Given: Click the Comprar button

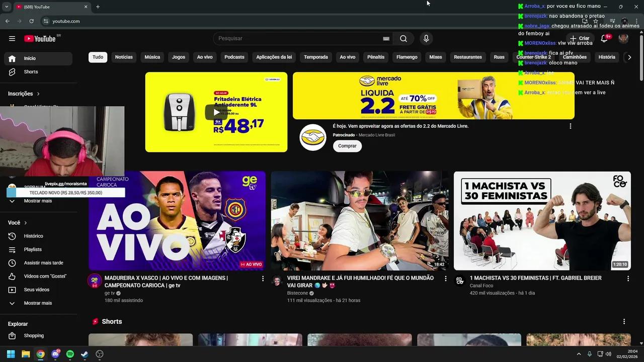Looking at the screenshot, I should [347, 146].
